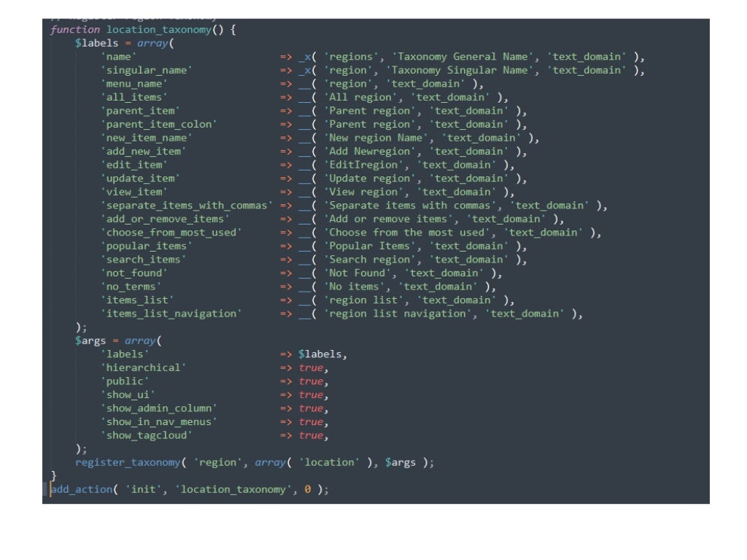The height and width of the screenshot is (560, 747).
Task: Place cursor on 'all_items' key
Action: coord(134,97)
